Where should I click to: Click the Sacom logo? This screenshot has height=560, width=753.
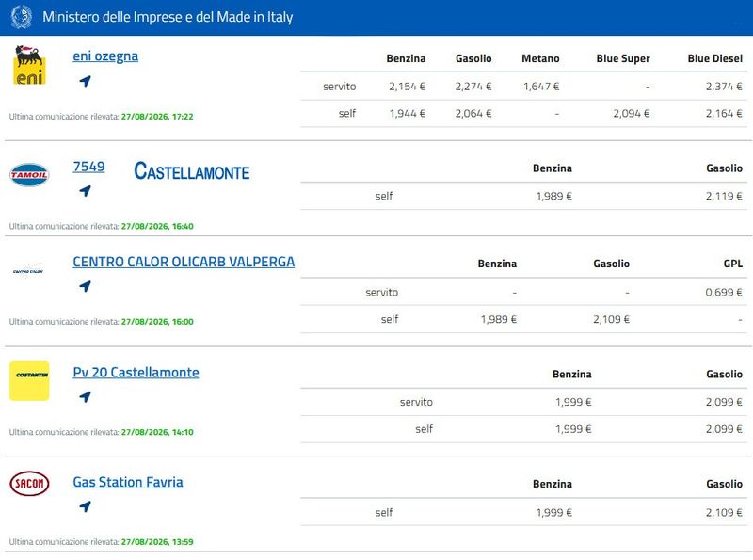tap(29, 483)
